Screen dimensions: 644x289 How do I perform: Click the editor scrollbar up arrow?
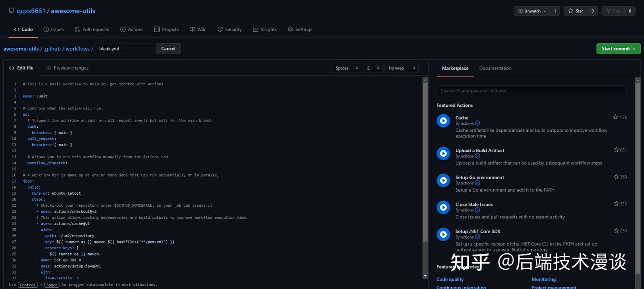pos(425,80)
